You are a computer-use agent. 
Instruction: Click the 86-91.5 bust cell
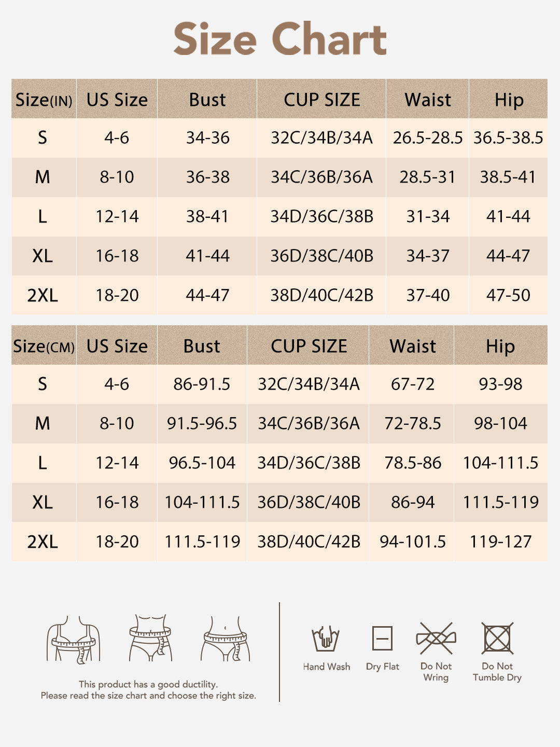pyautogui.click(x=202, y=384)
